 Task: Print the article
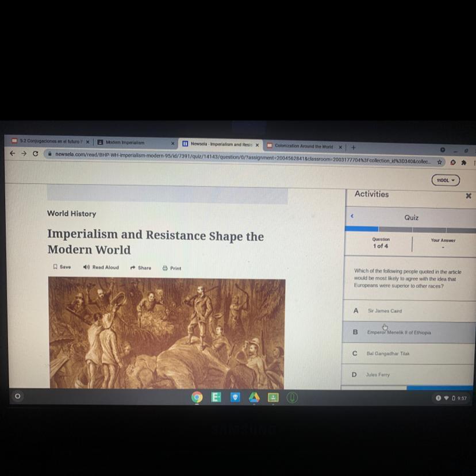pyautogui.click(x=172, y=268)
